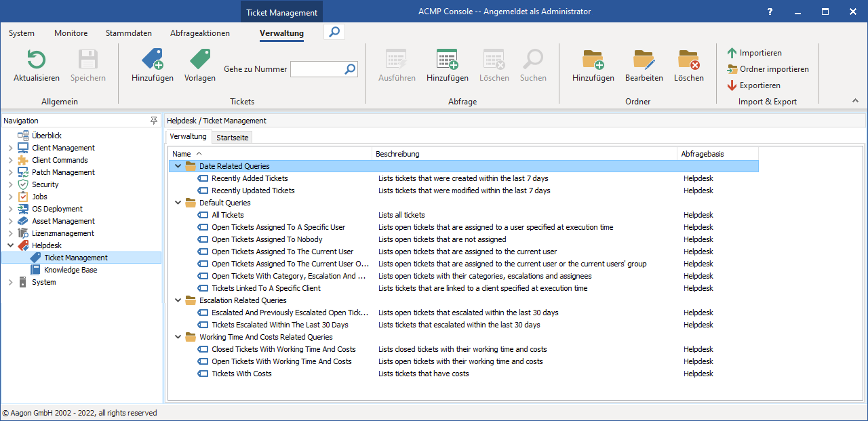The height and width of the screenshot is (421, 868).
Task: Click the search magnifier next to Verwaltung tab
Action: [334, 32]
